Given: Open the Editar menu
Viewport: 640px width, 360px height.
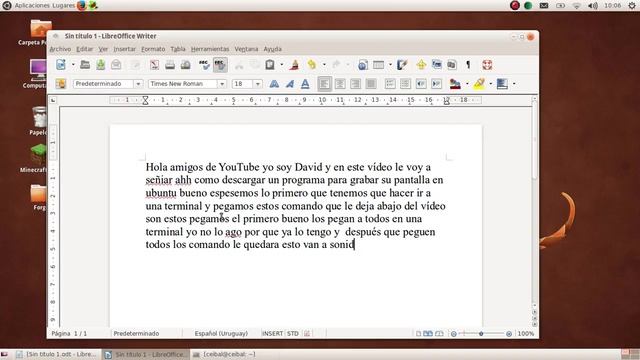Looking at the screenshot, I should click(84, 49).
